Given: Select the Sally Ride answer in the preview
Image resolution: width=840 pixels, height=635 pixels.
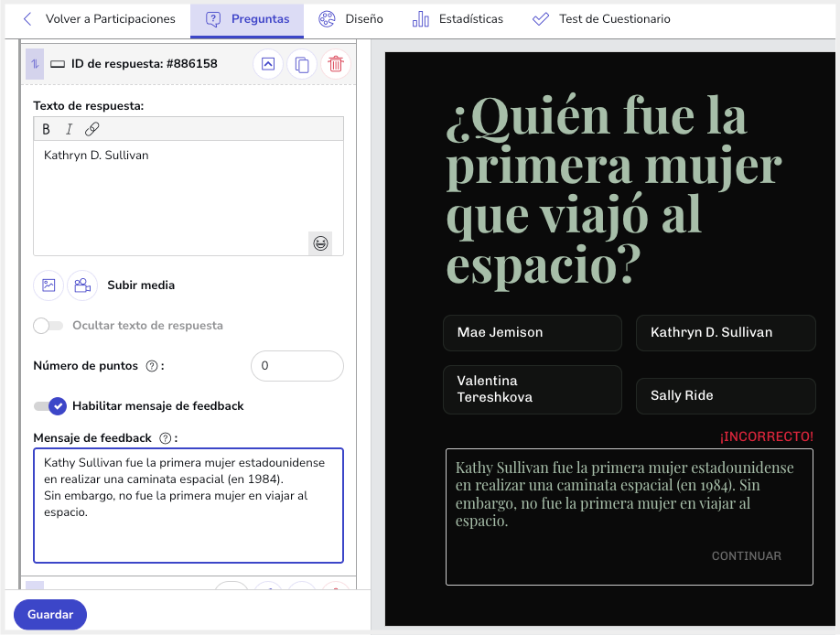Looking at the screenshot, I should click(726, 396).
